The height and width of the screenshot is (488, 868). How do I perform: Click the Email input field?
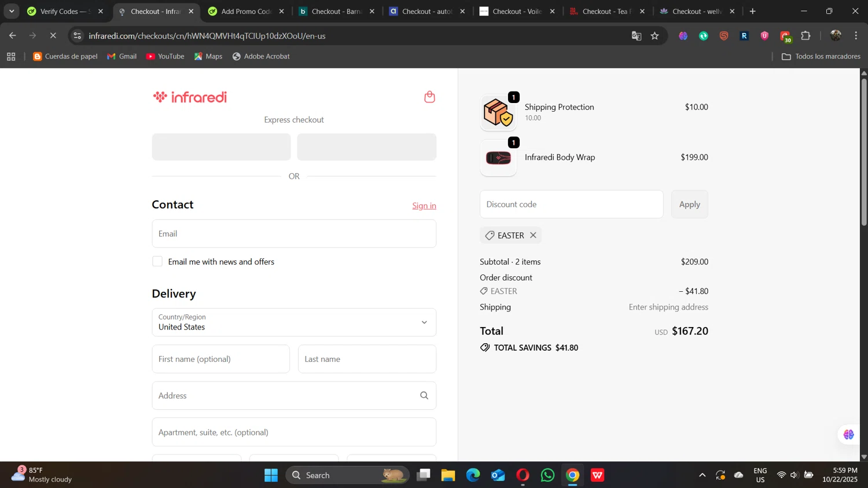click(294, 233)
